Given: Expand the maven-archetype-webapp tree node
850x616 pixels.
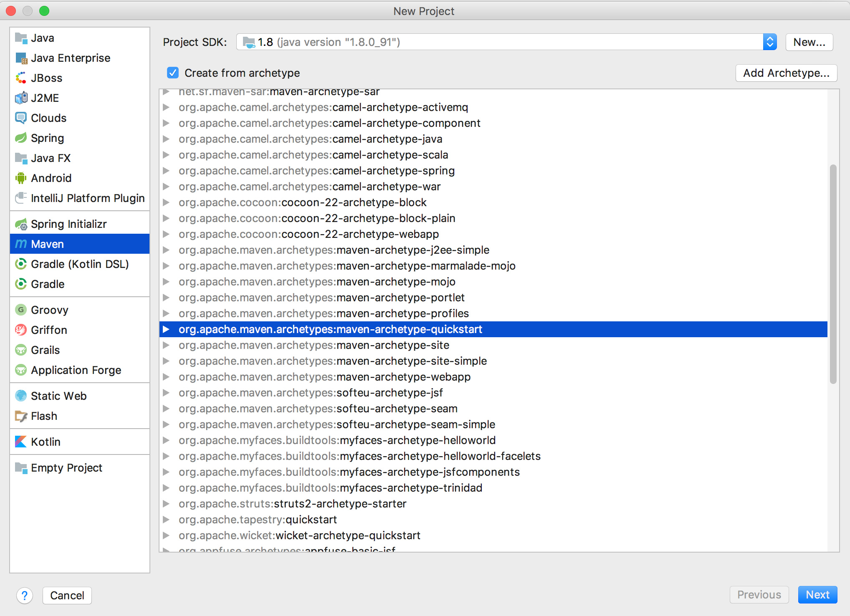Looking at the screenshot, I should tap(166, 377).
